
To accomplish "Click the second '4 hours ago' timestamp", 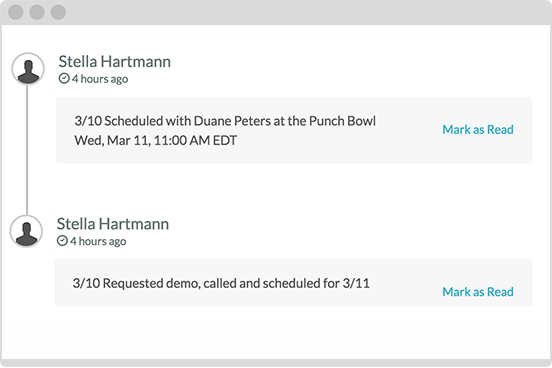I will point(98,241).
